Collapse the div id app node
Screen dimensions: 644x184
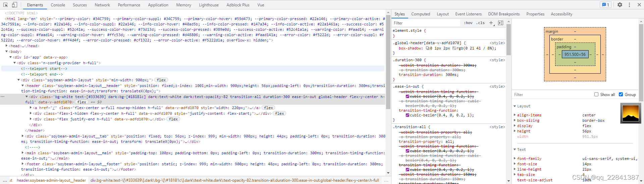click(x=10, y=57)
